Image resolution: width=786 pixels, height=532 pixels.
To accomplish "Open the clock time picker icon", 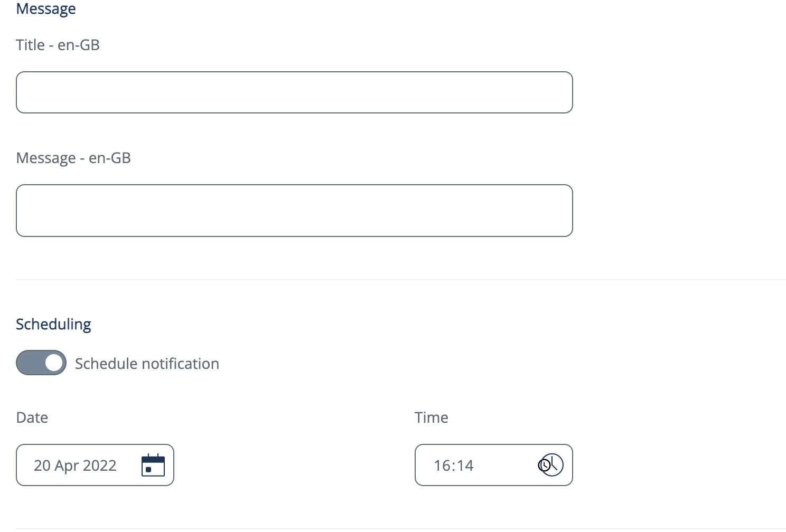I will click(x=551, y=465).
